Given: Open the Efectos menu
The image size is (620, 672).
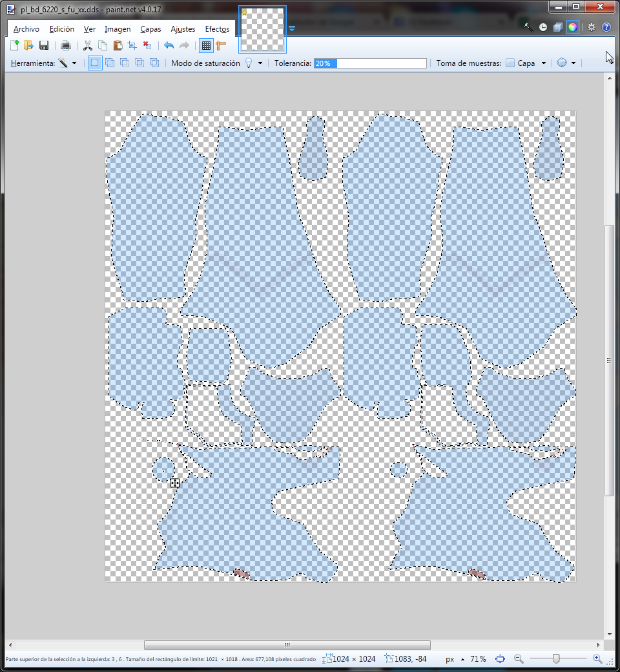Looking at the screenshot, I should tap(217, 29).
